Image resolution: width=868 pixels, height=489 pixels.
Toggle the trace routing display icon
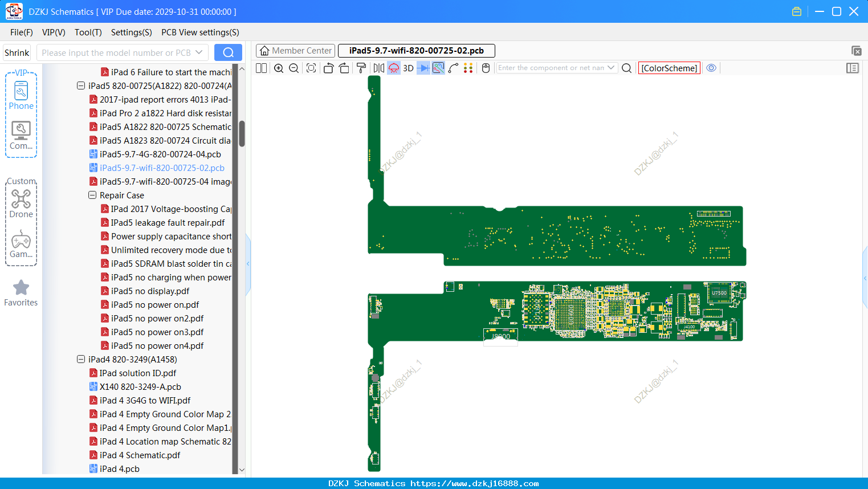[x=438, y=68]
